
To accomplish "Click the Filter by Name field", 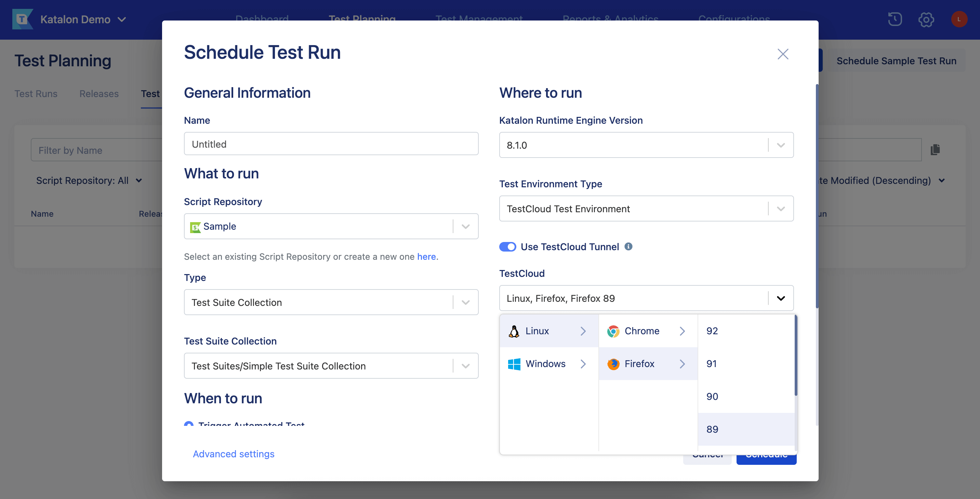I will (97, 150).
